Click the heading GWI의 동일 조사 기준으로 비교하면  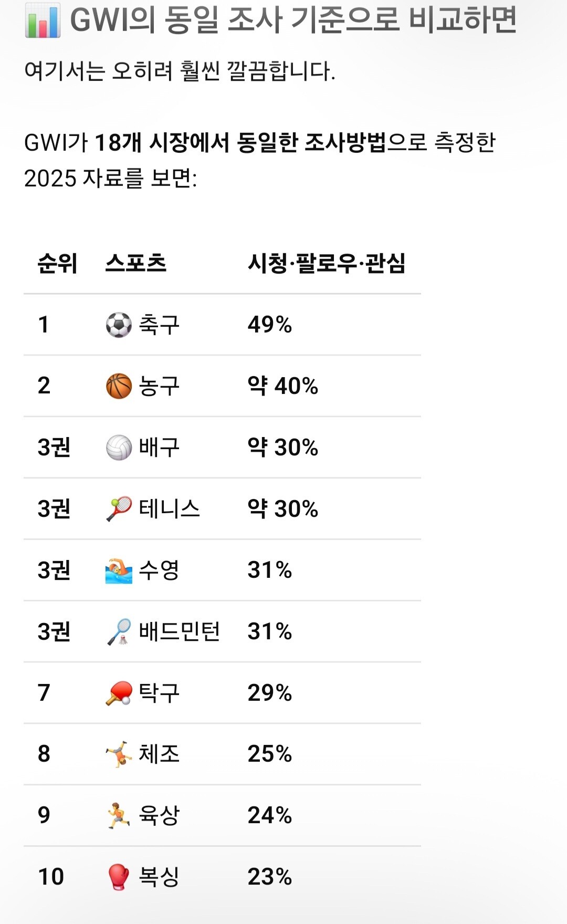pyautogui.click(x=293, y=20)
